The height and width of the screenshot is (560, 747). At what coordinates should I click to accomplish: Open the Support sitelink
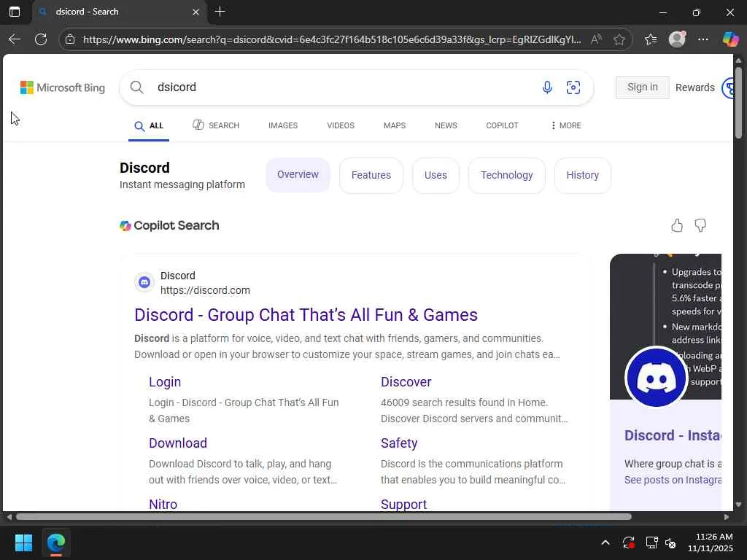[x=403, y=504]
